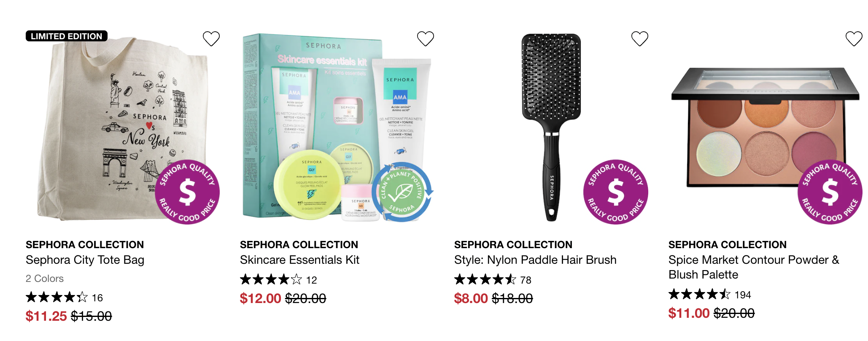
Task: Click Really Good Price badge on blush palette
Action: coord(830,192)
